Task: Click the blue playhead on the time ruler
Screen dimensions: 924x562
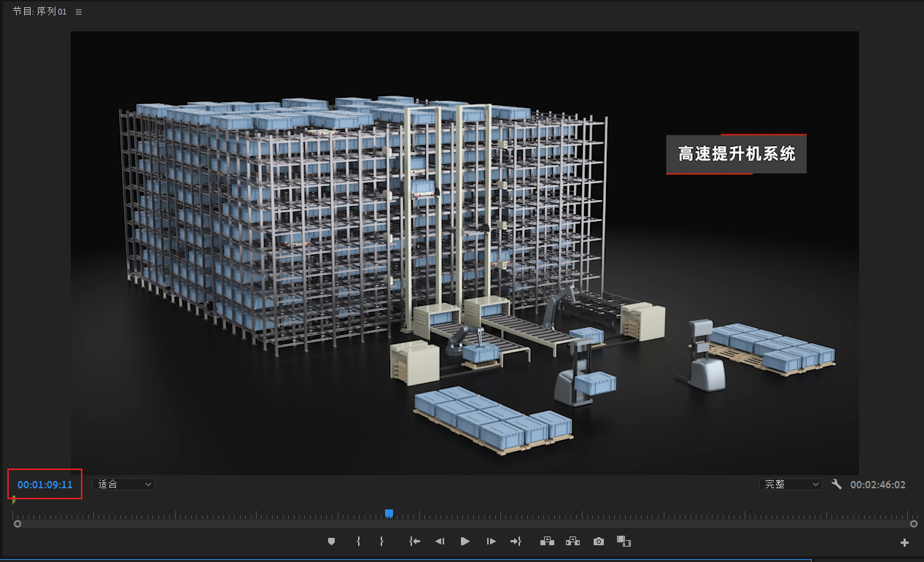Action: pyautogui.click(x=389, y=514)
